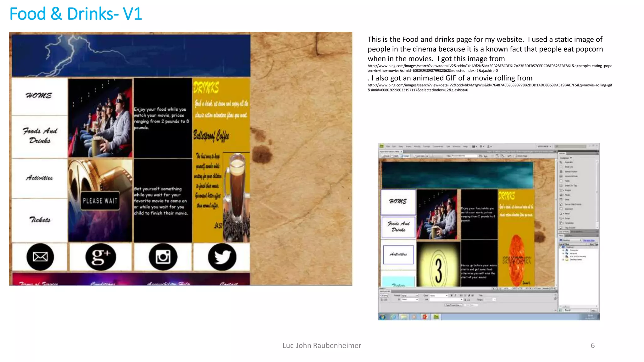
Task: Click the HOME navigation button on webpage
Action: click(x=39, y=96)
